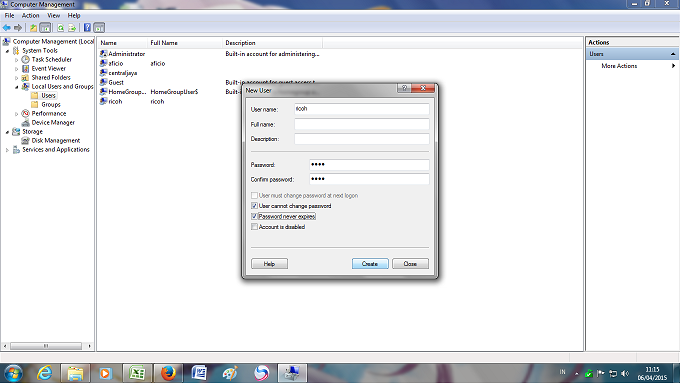The width and height of the screenshot is (681, 383).
Task: Click the Forward arrow toolbar icon
Action: click(x=18, y=28)
